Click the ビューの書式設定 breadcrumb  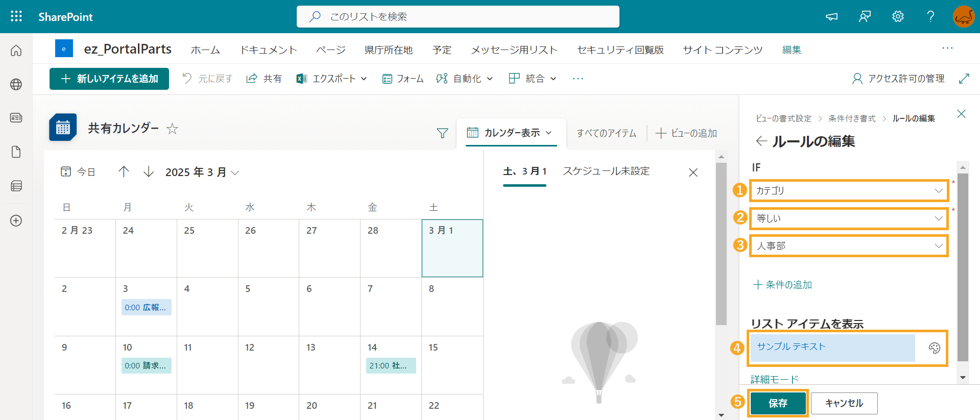[783, 118]
